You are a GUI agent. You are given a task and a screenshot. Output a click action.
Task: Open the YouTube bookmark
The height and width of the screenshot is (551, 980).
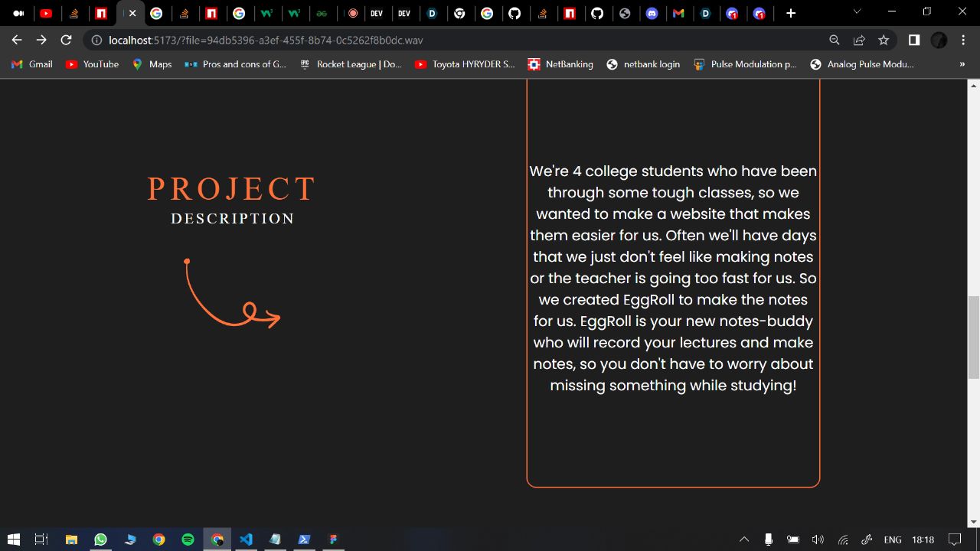point(92,64)
